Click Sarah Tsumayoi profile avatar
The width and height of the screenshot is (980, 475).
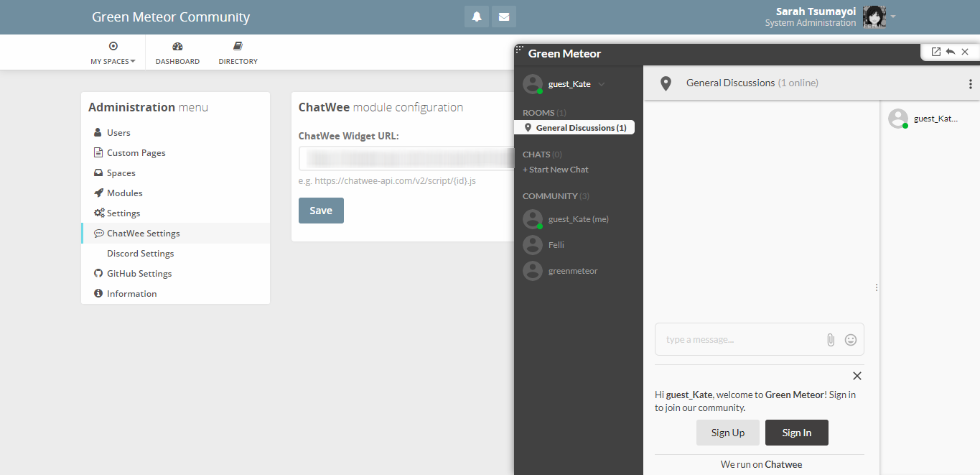point(874,17)
